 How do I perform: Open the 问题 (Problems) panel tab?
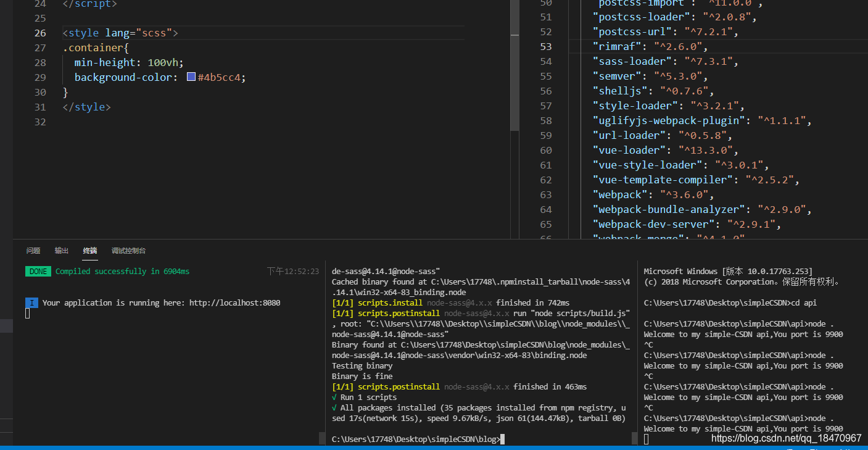pos(33,251)
